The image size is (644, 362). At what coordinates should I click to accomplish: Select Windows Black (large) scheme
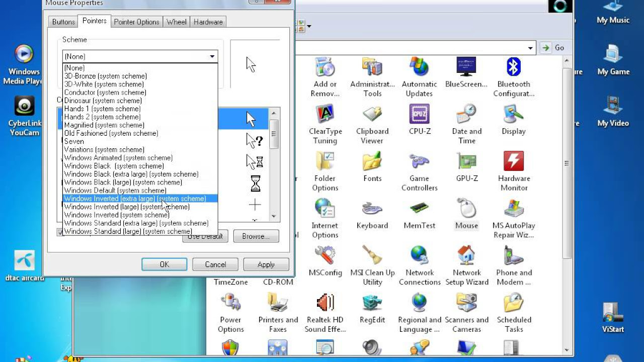coord(140,182)
